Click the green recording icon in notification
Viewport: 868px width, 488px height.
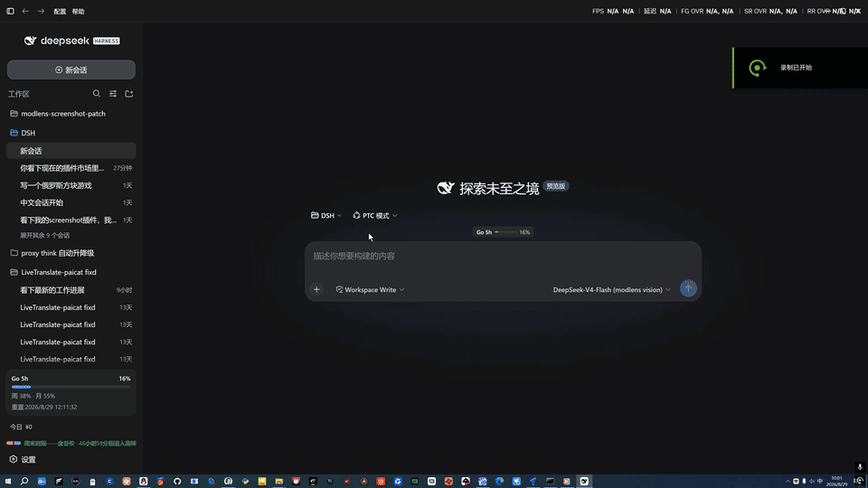click(x=758, y=68)
